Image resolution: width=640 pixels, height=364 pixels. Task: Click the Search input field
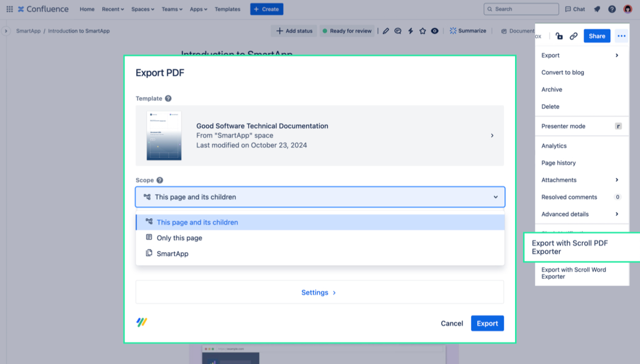point(521,9)
